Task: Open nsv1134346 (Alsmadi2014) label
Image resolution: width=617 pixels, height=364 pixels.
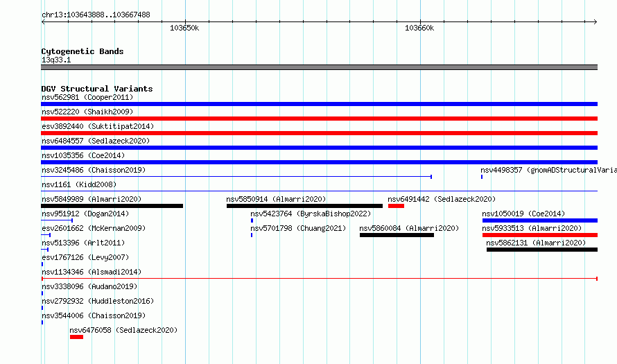Action: 92,272
